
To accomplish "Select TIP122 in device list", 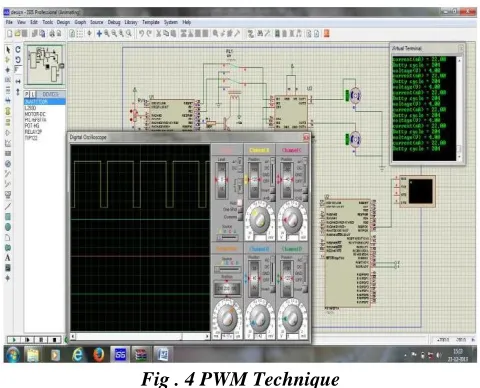I will click(31, 138).
